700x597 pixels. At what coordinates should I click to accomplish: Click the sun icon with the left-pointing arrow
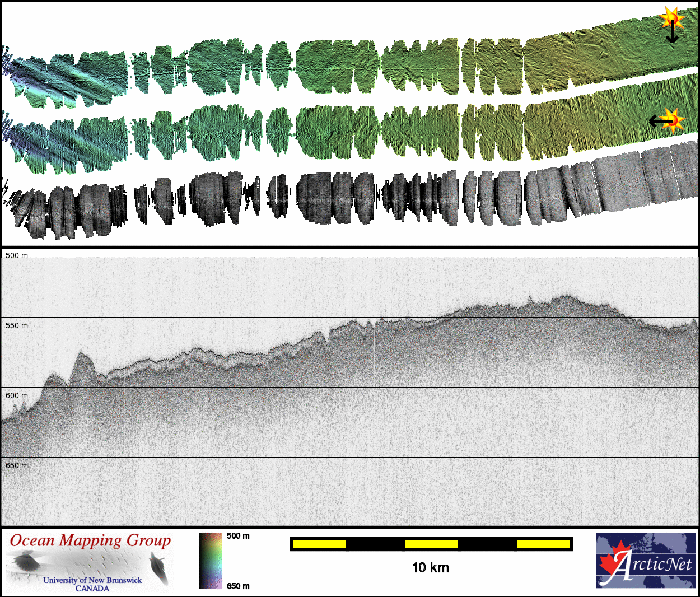tap(674, 119)
